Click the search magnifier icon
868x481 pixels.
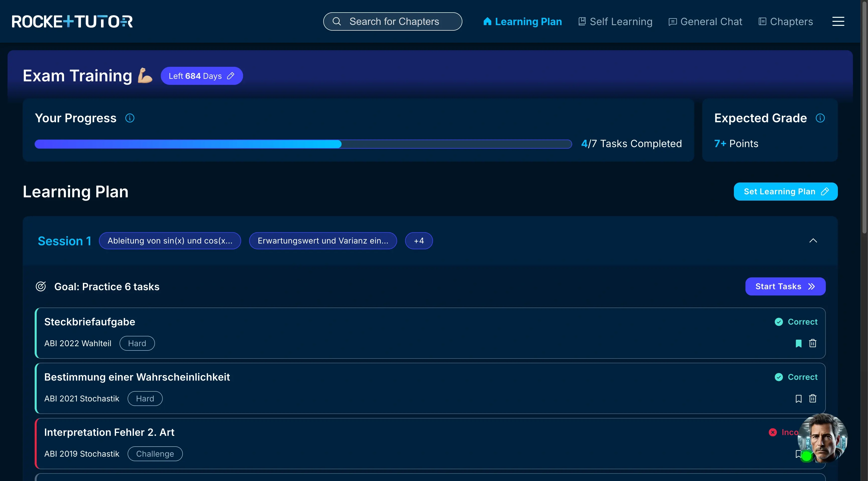(x=337, y=22)
